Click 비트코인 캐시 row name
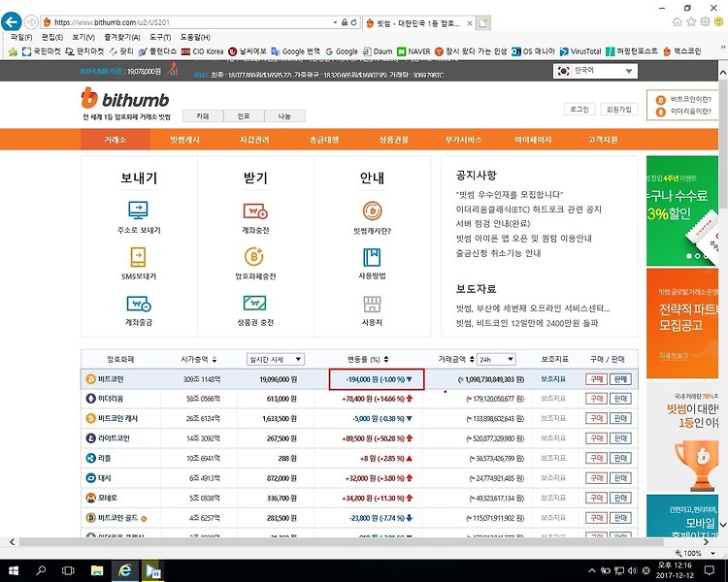 117,419
